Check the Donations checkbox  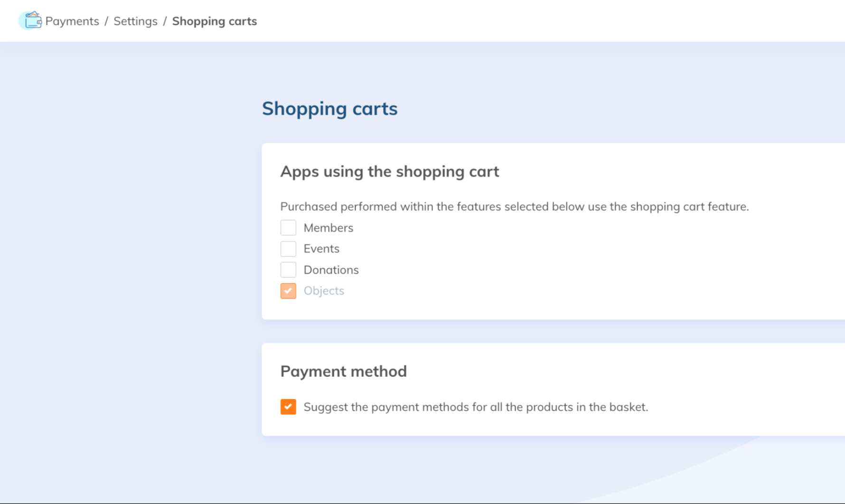click(x=288, y=270)
